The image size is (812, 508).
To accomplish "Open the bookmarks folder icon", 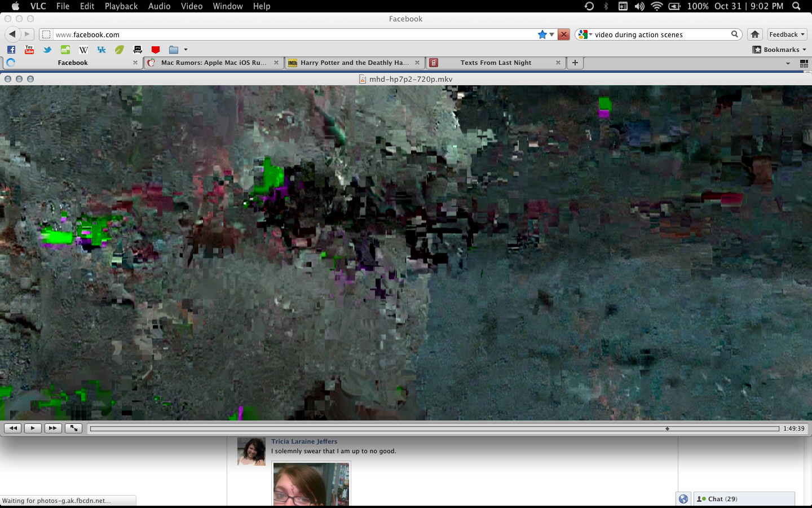I will (x=174, y=50).
